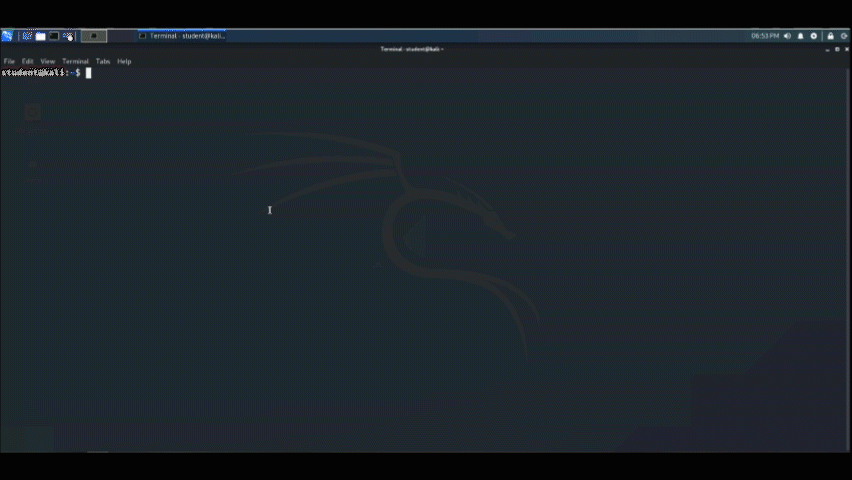
Task: Open the Edit menu
Action: tap(27, 61)
